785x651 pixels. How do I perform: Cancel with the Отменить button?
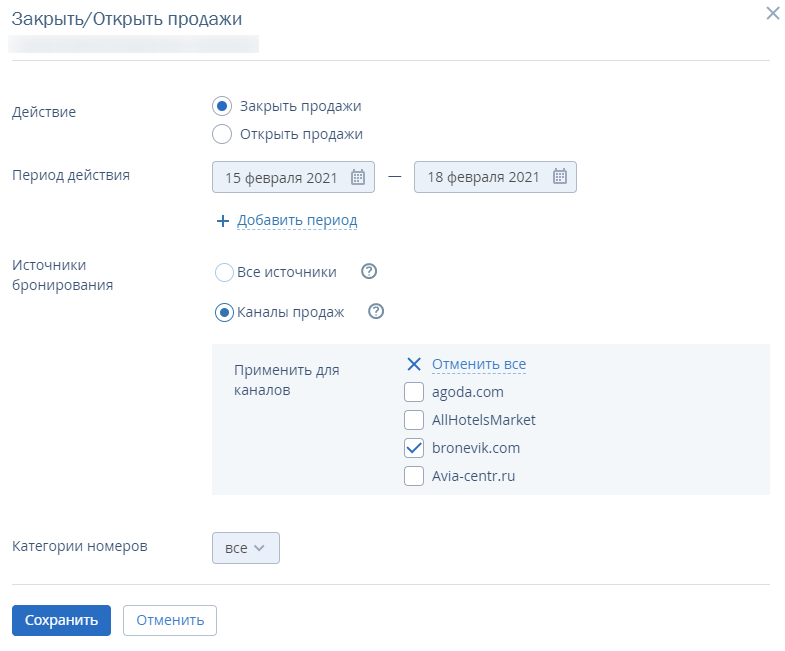pos(170,620)
